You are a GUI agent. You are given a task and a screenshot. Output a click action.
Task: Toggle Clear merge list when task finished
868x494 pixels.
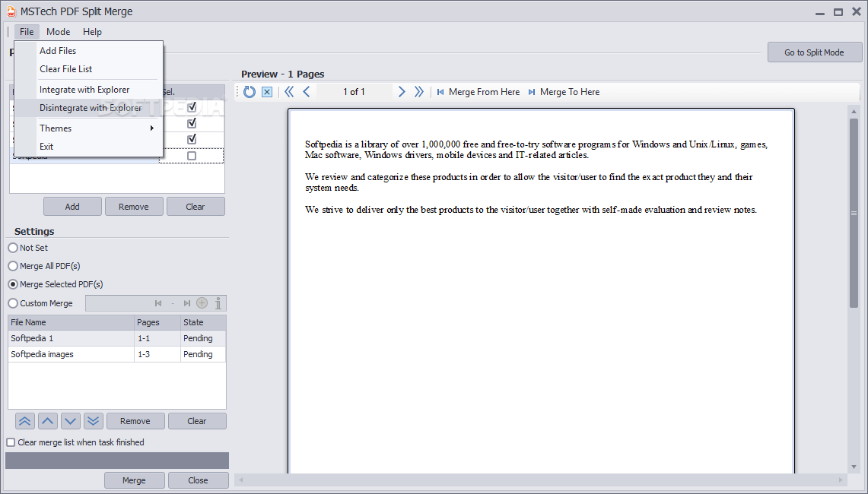coord(11,442)
